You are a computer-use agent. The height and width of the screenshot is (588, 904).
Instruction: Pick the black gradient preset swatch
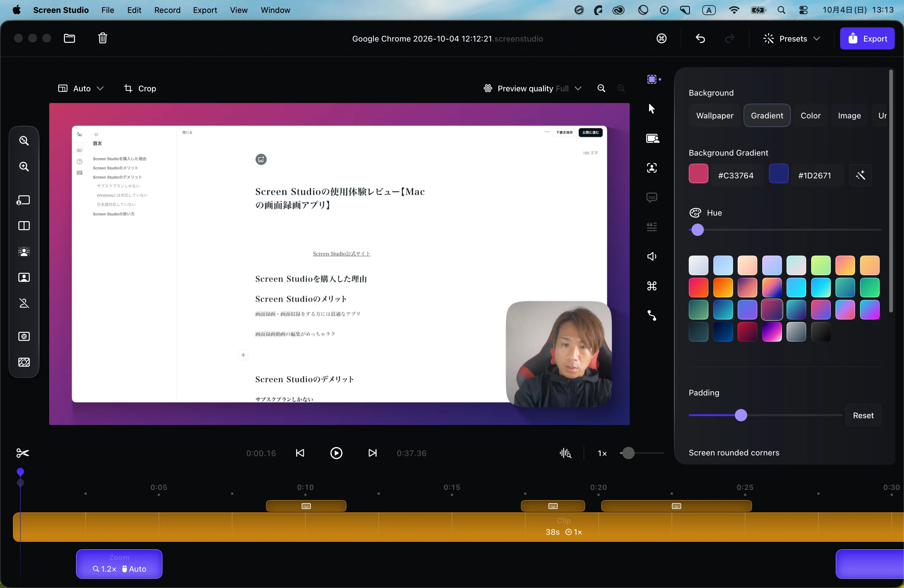(820, 332)
